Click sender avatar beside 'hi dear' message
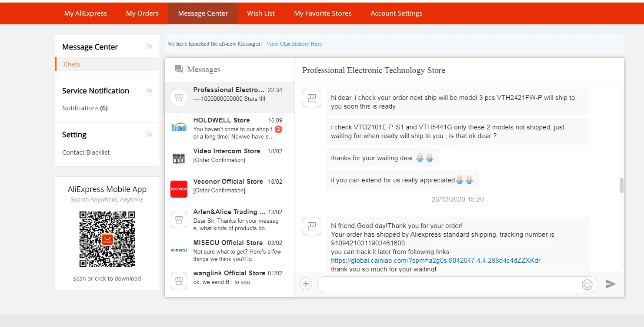Viewport: 644px width, 327px height. tap(311, 98)
